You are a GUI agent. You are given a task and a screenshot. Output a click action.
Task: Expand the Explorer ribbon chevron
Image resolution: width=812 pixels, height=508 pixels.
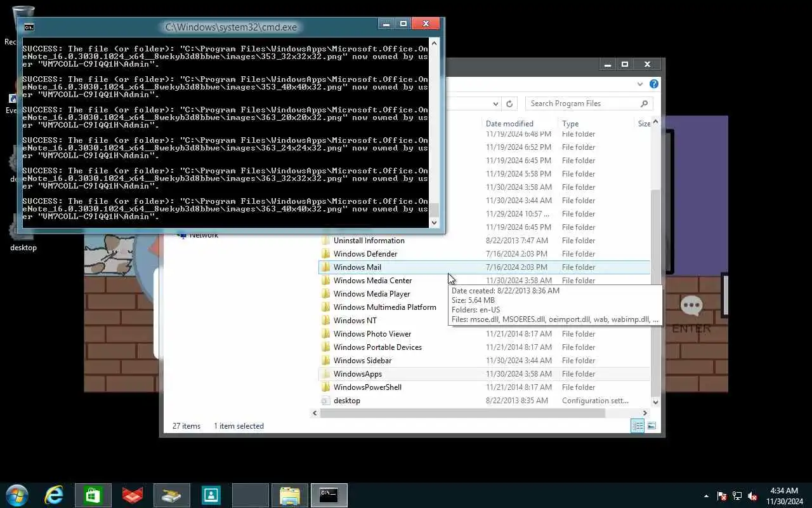coord(640,84)
